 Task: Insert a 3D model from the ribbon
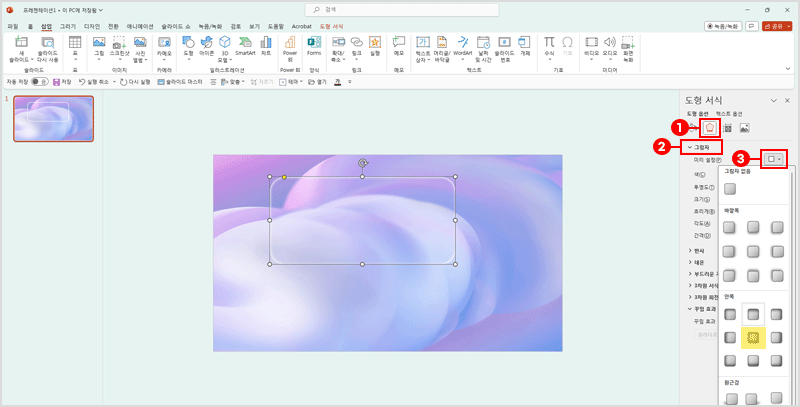point(225,43)
